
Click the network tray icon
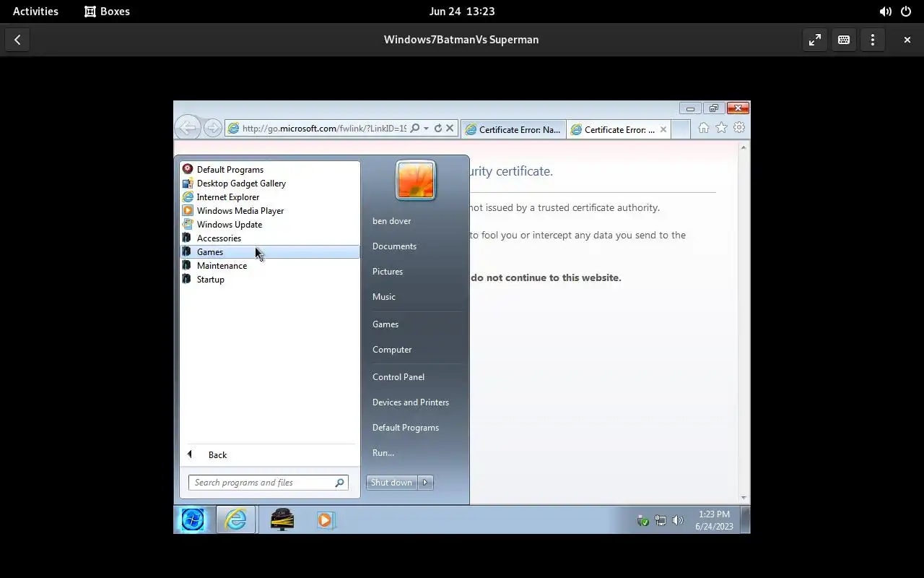tap(661, 520)
